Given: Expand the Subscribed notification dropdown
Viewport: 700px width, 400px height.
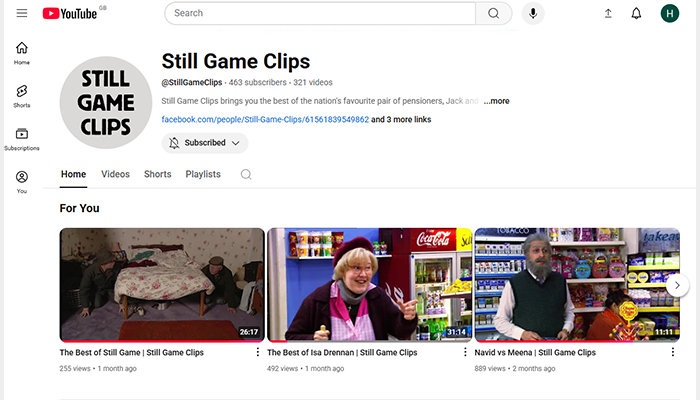Looking at the screenshot, I should coord(204,143).
